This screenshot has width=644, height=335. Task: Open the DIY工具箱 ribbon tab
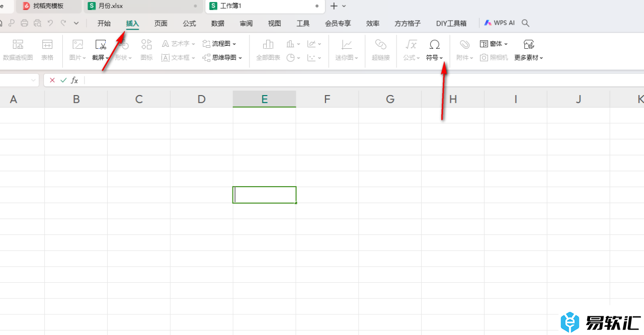[x=451, y=23]
